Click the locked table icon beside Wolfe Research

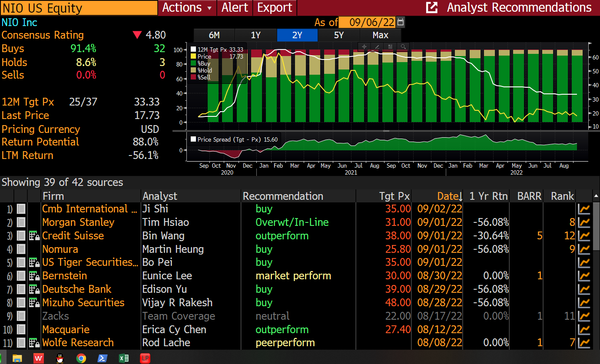[x=34, y=343]
